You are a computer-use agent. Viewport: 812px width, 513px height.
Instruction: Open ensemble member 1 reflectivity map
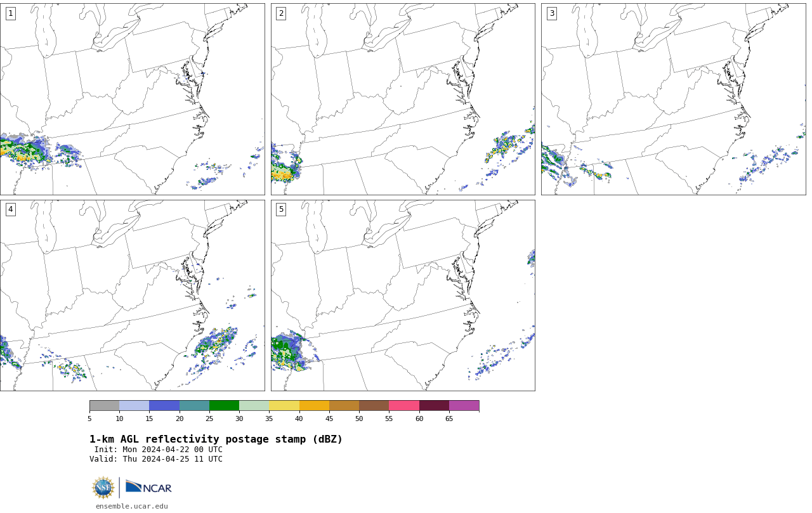(132, 99)
